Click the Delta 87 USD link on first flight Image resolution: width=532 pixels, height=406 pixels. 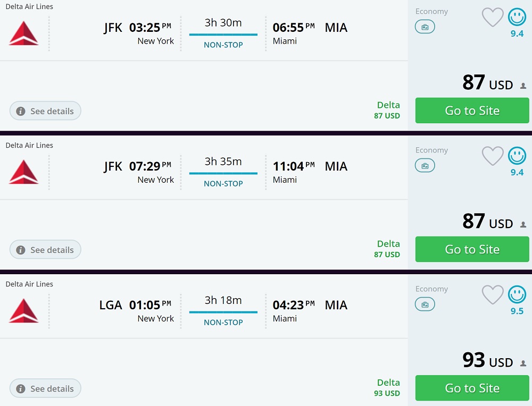pyautogui.click(x=388, y=110)
